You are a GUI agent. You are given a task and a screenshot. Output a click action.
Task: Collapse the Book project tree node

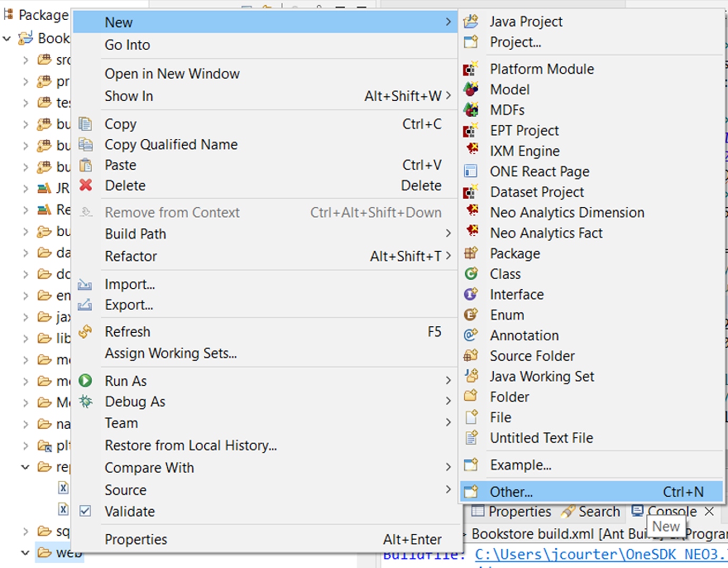click(x=7, y=38)
